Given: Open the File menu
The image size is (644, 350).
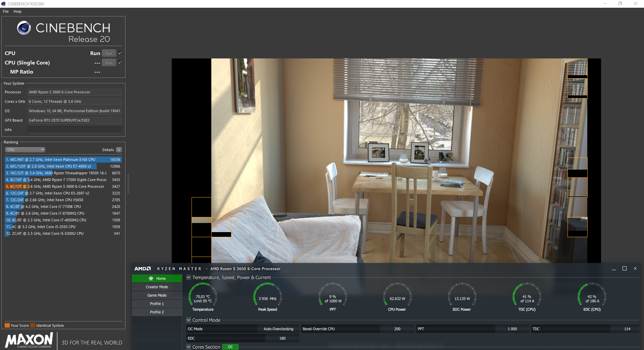Looking at the screenshot, I should [6, 11].
